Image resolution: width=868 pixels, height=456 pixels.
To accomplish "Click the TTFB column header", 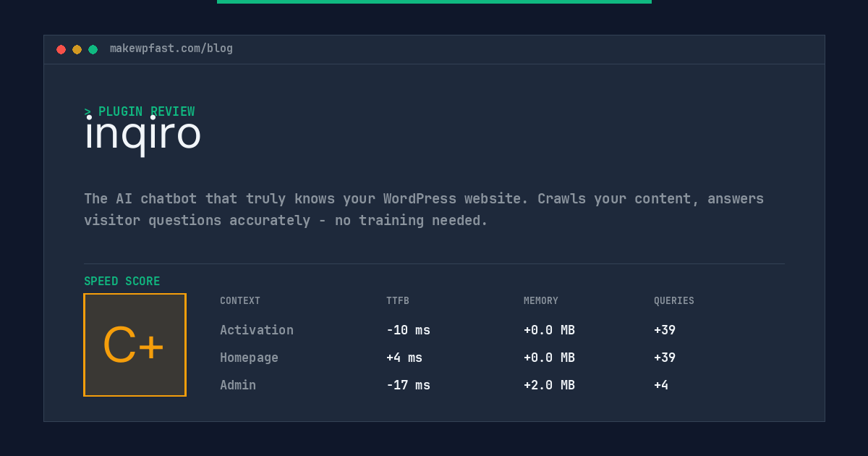I will click(x=398, y=300).
